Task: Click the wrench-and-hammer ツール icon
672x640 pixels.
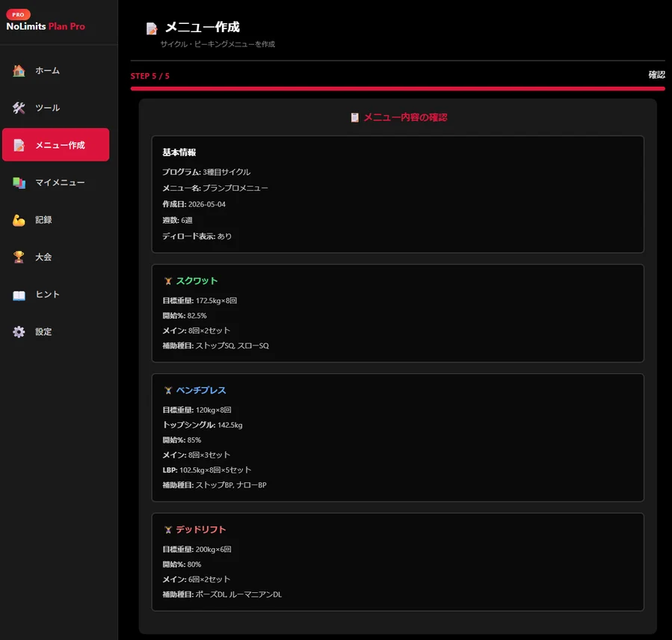Action: [19, 108]
